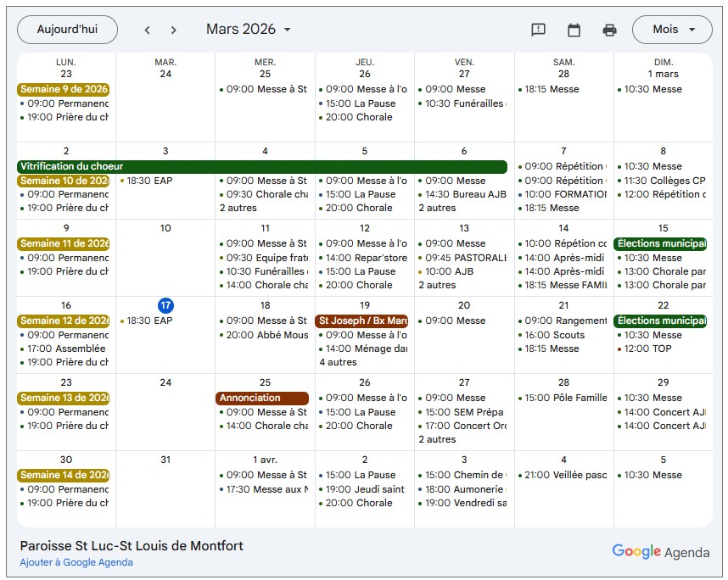This screenshot has width=728, height=580.
Task: Go to the previous month arrow
Action: pos(147,30)
